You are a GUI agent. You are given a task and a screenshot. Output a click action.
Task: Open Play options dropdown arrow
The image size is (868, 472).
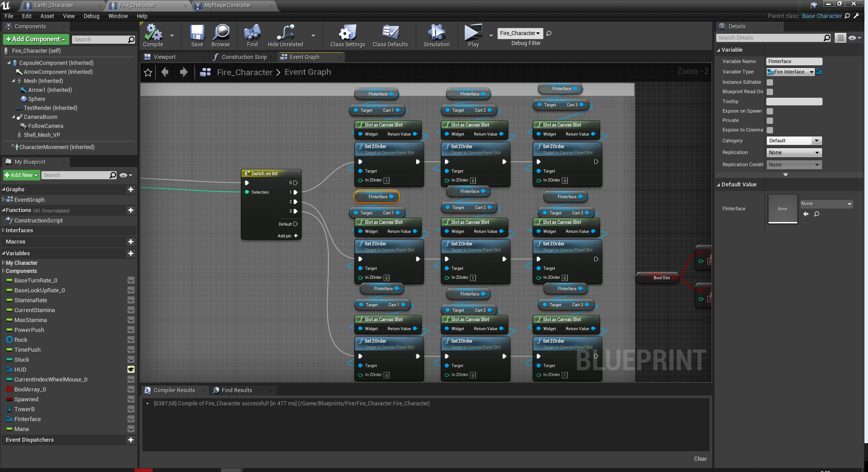click(x=491, y=36)
